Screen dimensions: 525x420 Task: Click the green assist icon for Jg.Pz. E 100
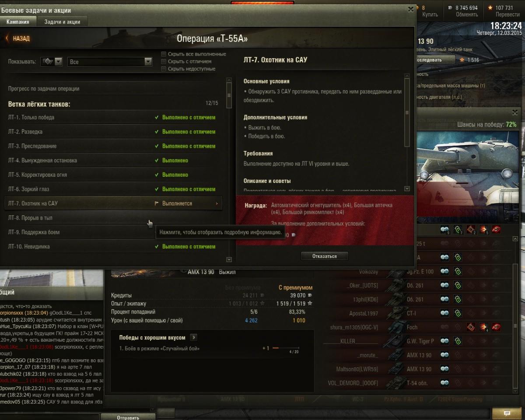click(458, 271)
